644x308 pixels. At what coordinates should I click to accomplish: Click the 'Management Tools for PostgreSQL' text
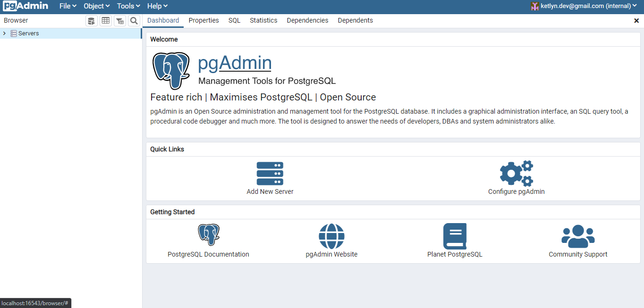point(267,81)
